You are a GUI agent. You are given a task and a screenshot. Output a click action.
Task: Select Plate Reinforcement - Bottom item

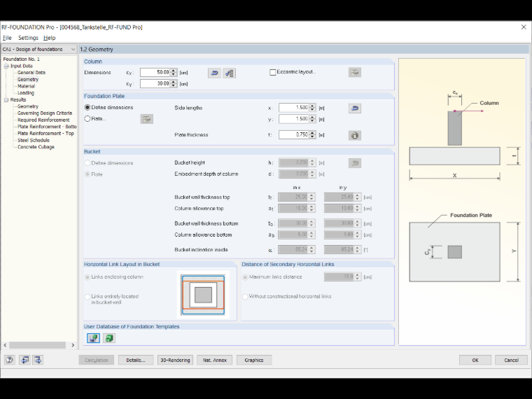(47, 127)
